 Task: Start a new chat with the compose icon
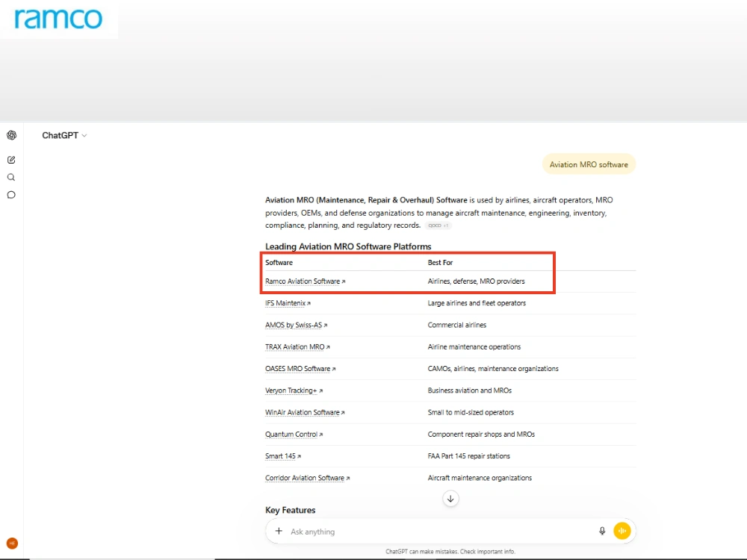pos(11,160)
